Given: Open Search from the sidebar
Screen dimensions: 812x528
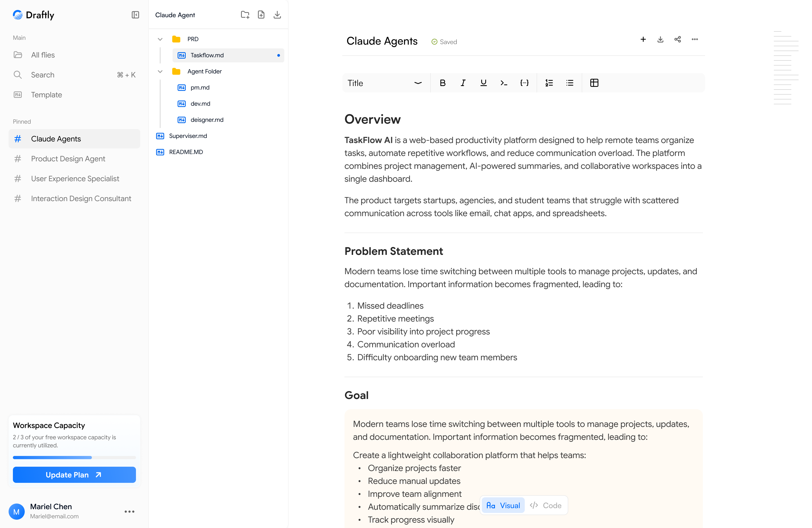Looking at the screenshot, I should pyautogui.click(x=74, y=75).
